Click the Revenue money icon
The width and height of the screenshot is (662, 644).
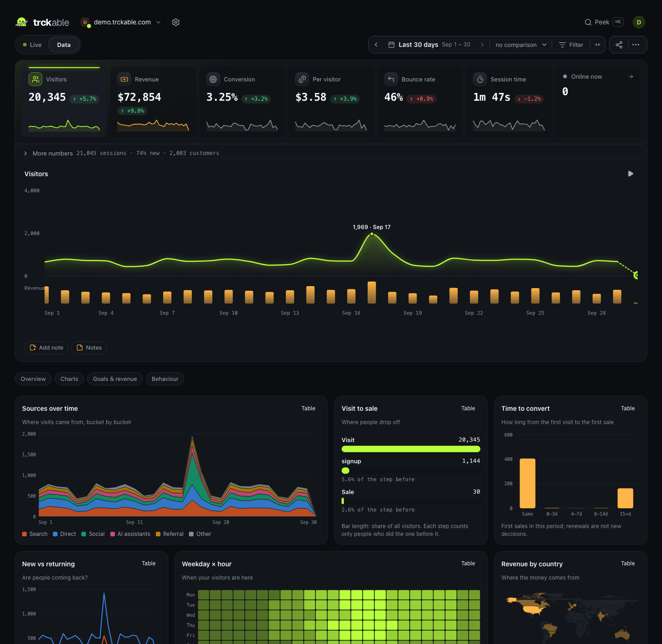124,79
